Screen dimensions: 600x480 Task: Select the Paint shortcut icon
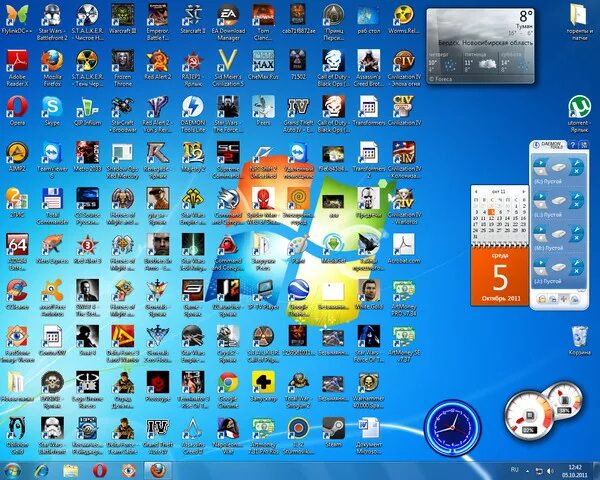298,249
